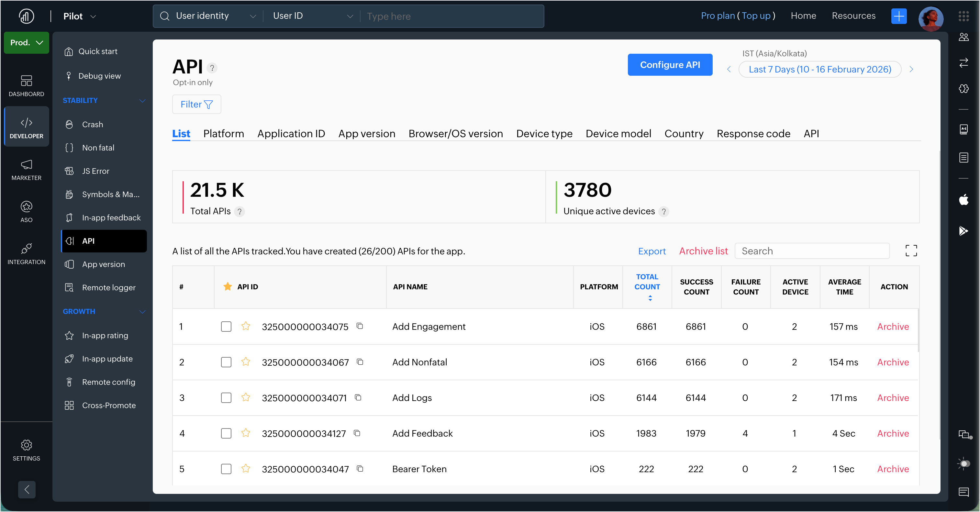Collapse the sidebar with back arrow

tap(27, 489)
